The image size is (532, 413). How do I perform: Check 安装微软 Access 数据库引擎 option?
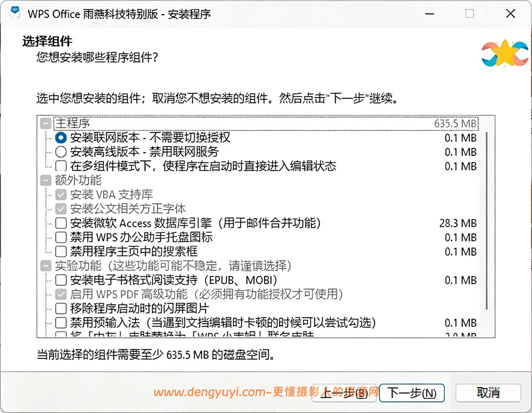click(61, 223)
